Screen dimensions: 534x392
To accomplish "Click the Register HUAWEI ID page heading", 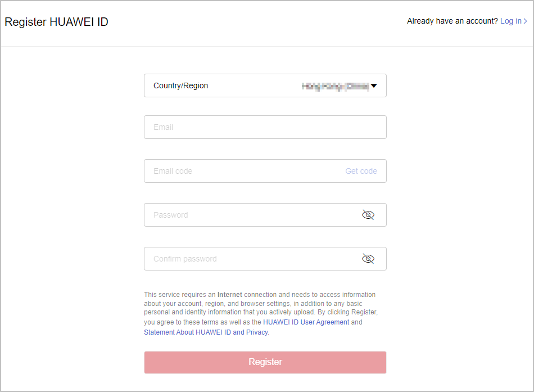I will point(56,22).
